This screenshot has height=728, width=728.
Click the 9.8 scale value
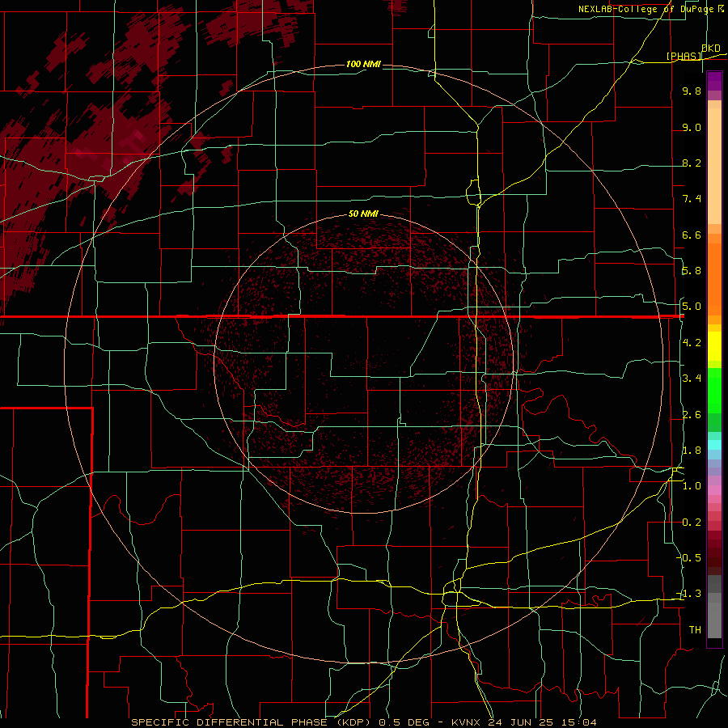point(692,91)
